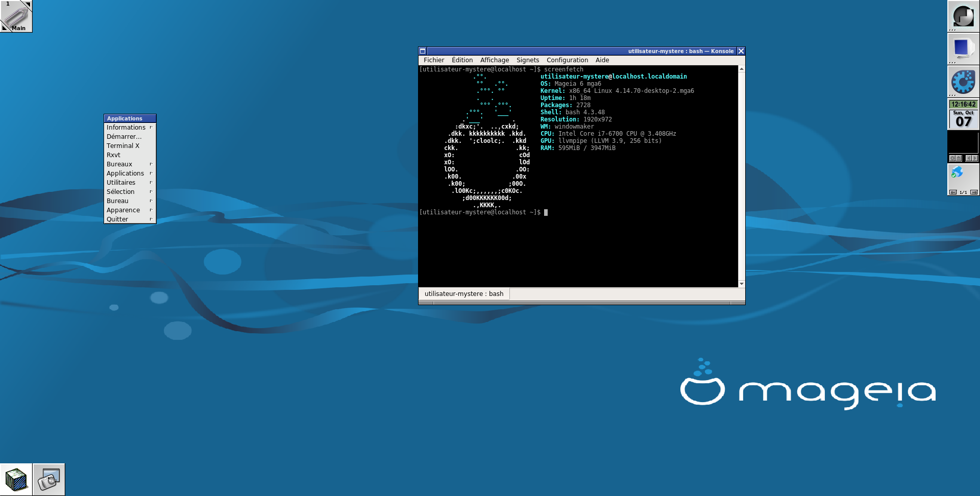Close the Konsole window
This screenshot has width=980, height=496.
[x=741, y=51]
